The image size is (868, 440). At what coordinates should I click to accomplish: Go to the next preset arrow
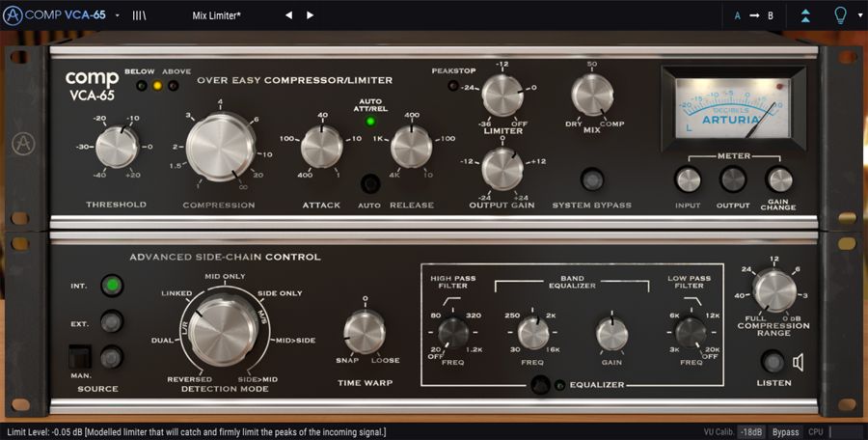(x=310, y=15)
